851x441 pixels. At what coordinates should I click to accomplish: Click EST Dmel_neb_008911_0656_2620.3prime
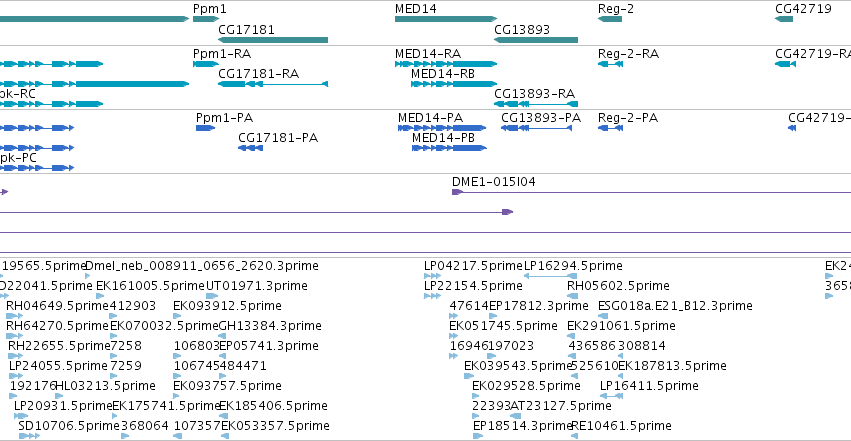[202, 266]
